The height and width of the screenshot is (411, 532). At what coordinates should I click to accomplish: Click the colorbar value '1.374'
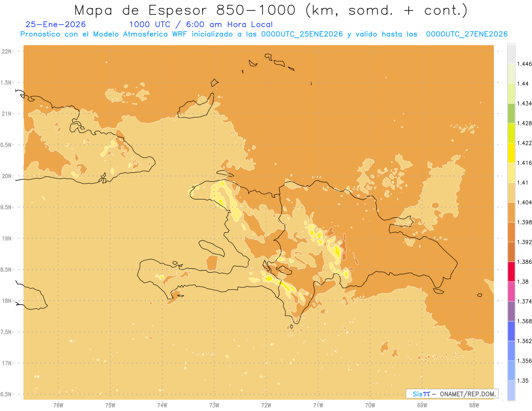click(524, 301)
